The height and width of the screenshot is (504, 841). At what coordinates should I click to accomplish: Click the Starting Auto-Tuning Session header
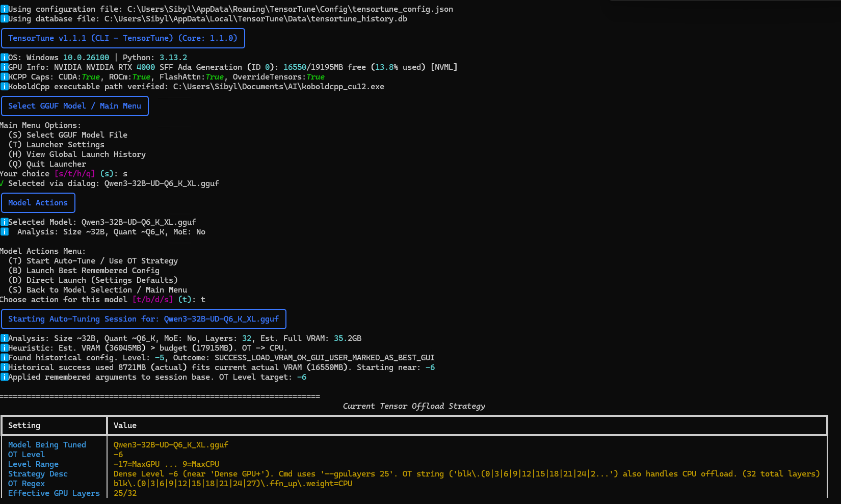point(144,319)
